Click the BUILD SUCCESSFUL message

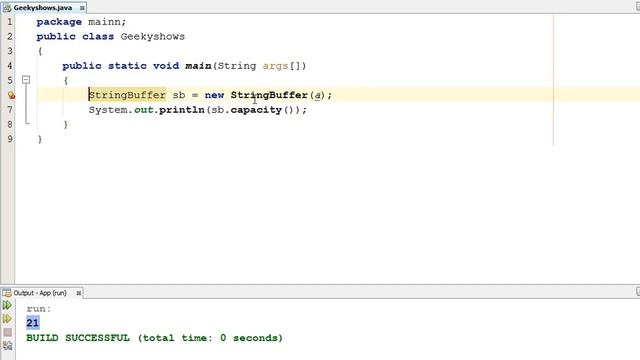(x=154, y=338)
